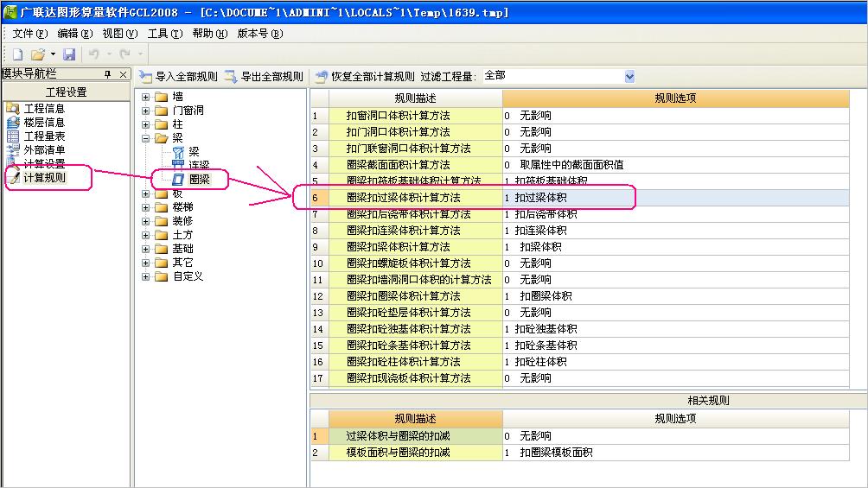Click the Undo toolbar icon
868x488 pixels.
(93, 54)
